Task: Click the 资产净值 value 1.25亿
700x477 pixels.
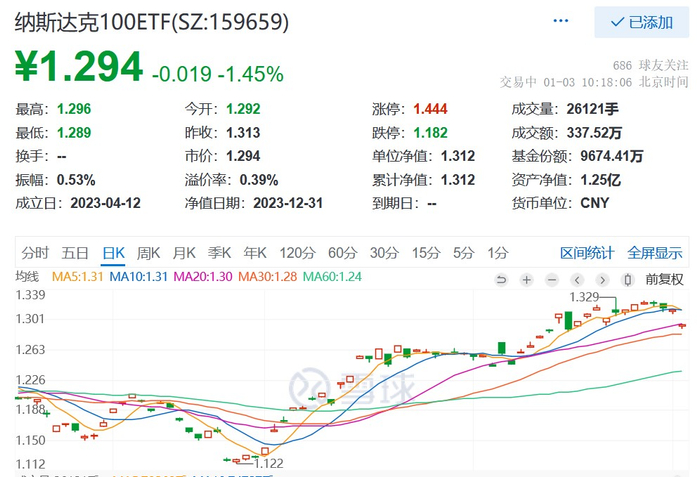Action: click(x=600, y=180)
